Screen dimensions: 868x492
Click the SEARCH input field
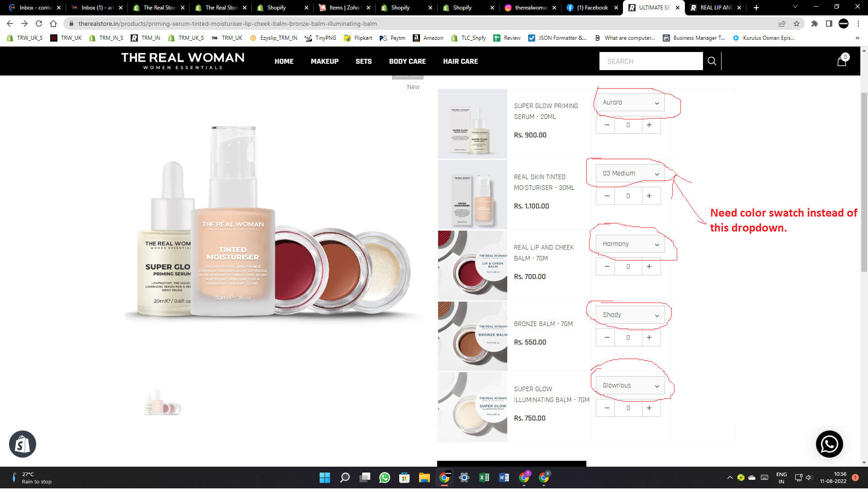coord(651,61)
